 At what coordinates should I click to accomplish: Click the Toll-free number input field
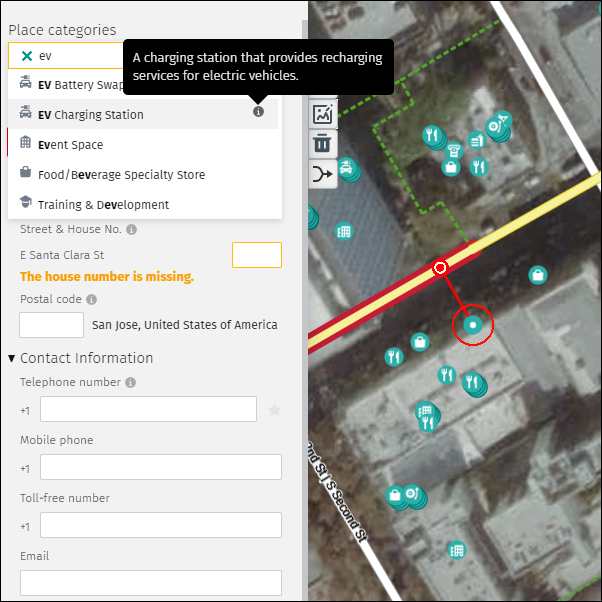(161, 525)
